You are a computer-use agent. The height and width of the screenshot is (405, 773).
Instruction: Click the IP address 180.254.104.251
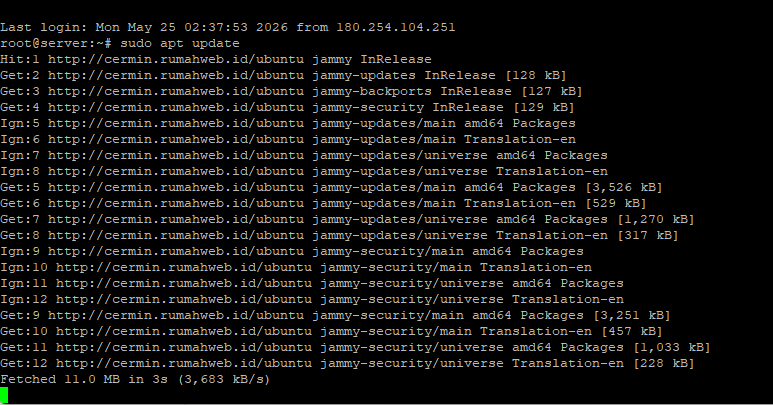(396, 28)
